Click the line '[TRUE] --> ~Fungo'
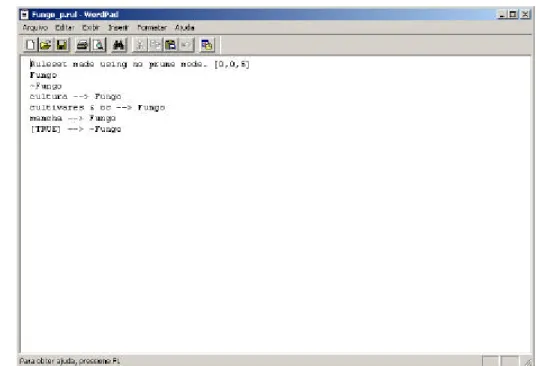This screenshot has height=366, width=536. tap(76, 129)
